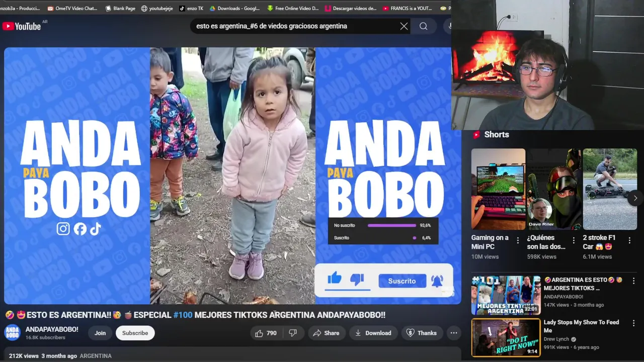Open options for '¿Quiénes son las dos...'

(574, 241)
